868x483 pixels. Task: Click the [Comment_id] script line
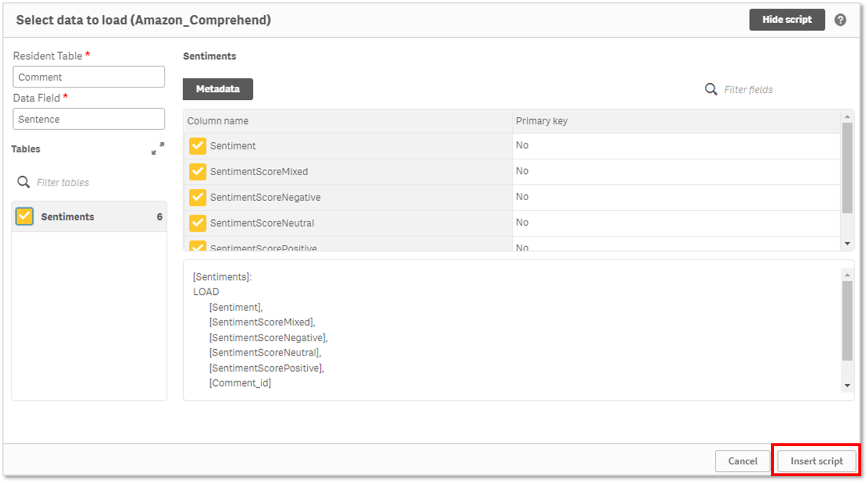[x=240, y=383]
